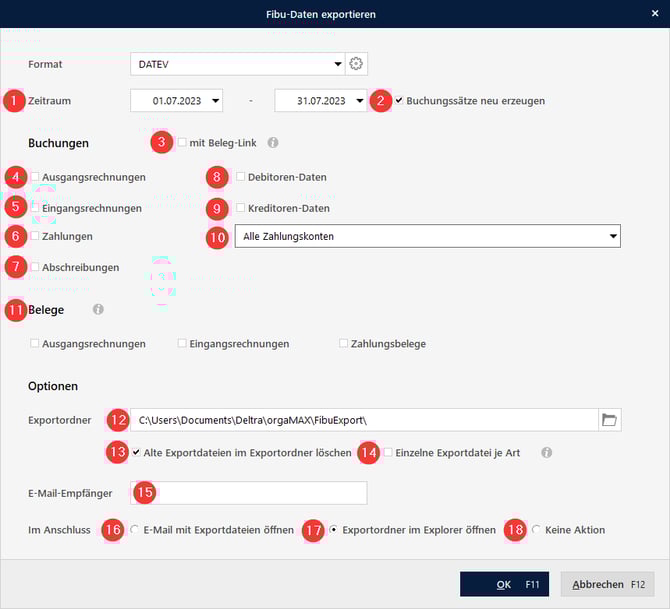Click info icon next to mit Beleg-Link

pyautogui.click(x=273, y=143)
